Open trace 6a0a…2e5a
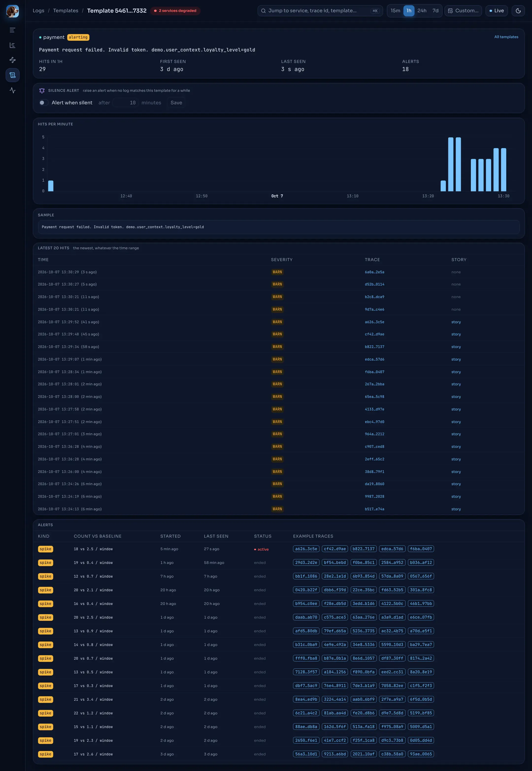Screen dimensions: 532x771 [x=374, y=272]
